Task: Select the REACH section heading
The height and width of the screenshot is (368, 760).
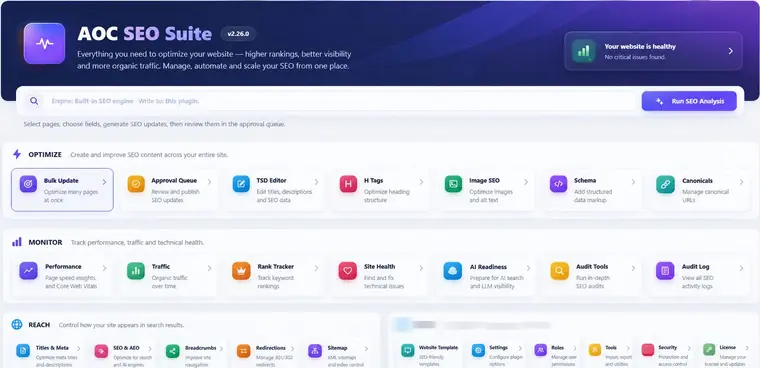Action: coord(39,325)
